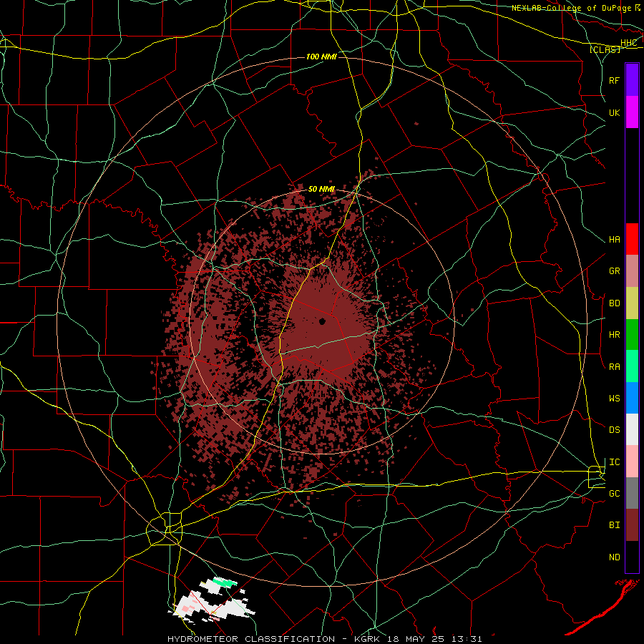
Task: Click the 100 NMI range ring label
Action: [321, 57]
